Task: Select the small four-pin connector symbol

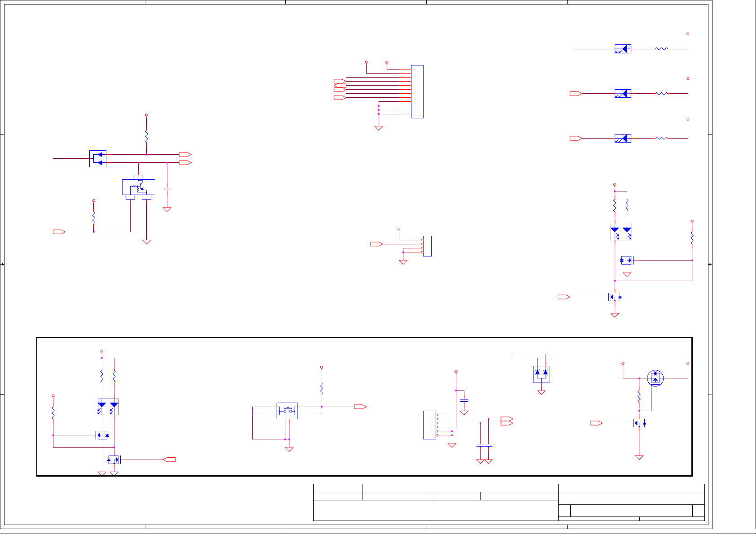Action: (427, 246)
